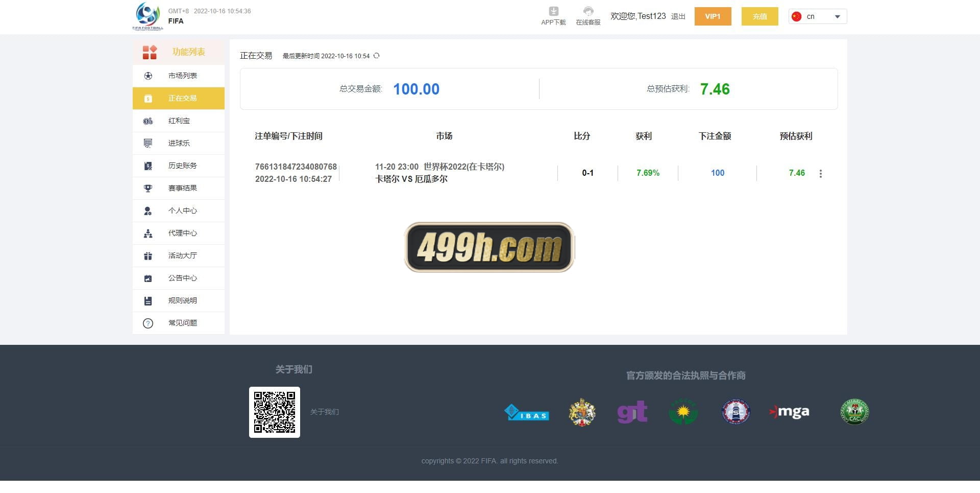This screenshot has width=980, height=493.
Task: Click the 进球乐 goal net icon
Action: (148, 143)
